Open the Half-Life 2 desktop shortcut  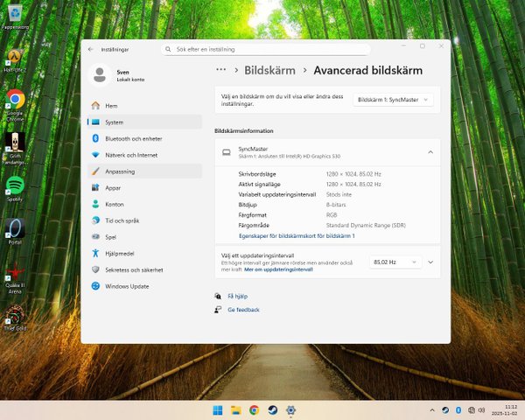coord(15,58)
